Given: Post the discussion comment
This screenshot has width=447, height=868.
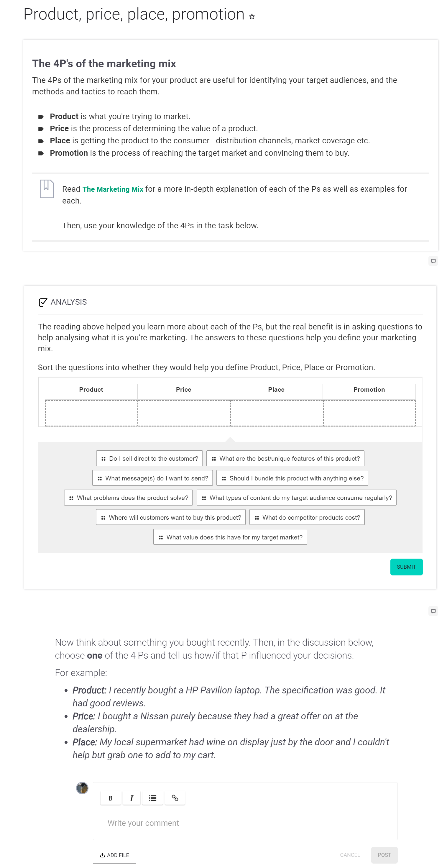Looking at the screenshot, I should pos(384,855).
